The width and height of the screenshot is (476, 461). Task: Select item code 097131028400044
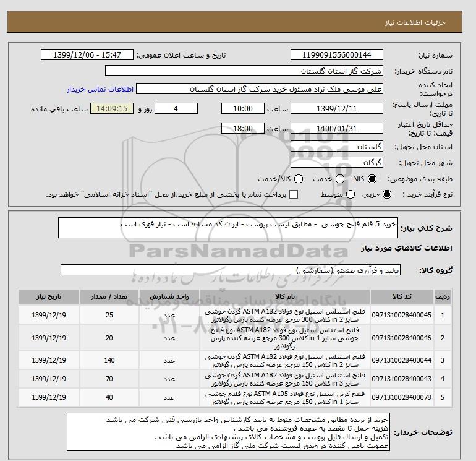401,360
